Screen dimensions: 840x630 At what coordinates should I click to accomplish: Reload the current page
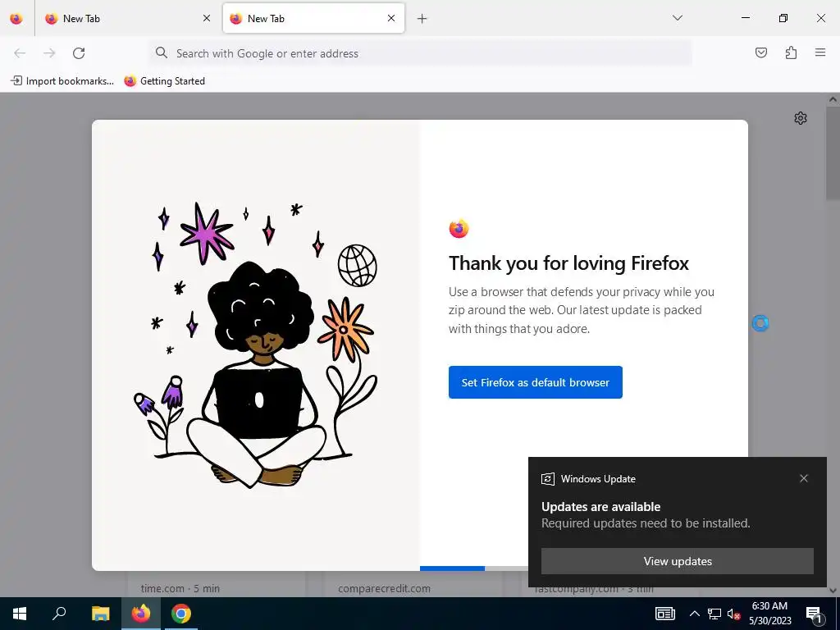pyautogui.click(x=79, y=53)
